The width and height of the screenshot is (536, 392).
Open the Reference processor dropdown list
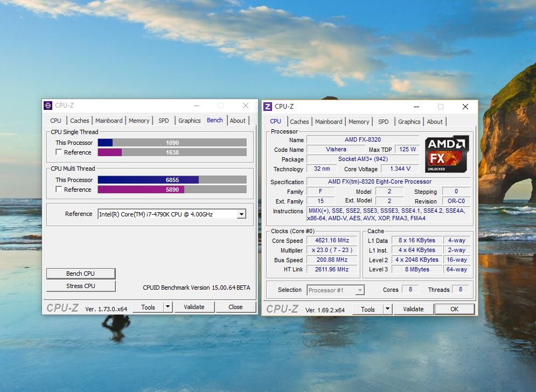pyautogui.click(x=241, y=214)
